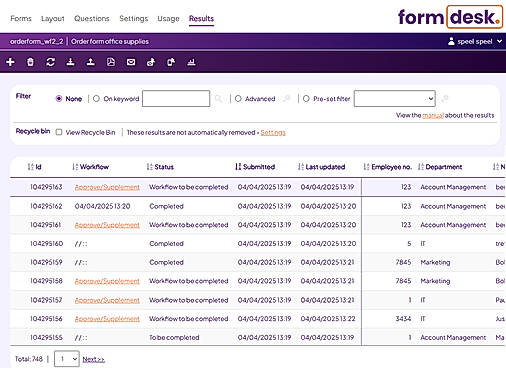Open Approve/Supplement link for entry 104295161
The image size is (506, 368).
107,225
